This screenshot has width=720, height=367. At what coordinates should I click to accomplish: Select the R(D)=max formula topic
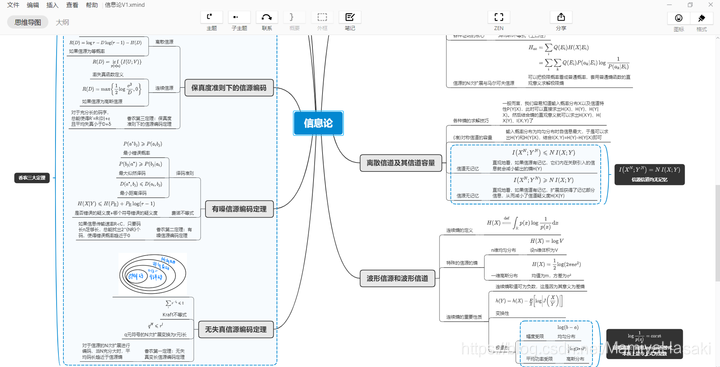[112, 89]
